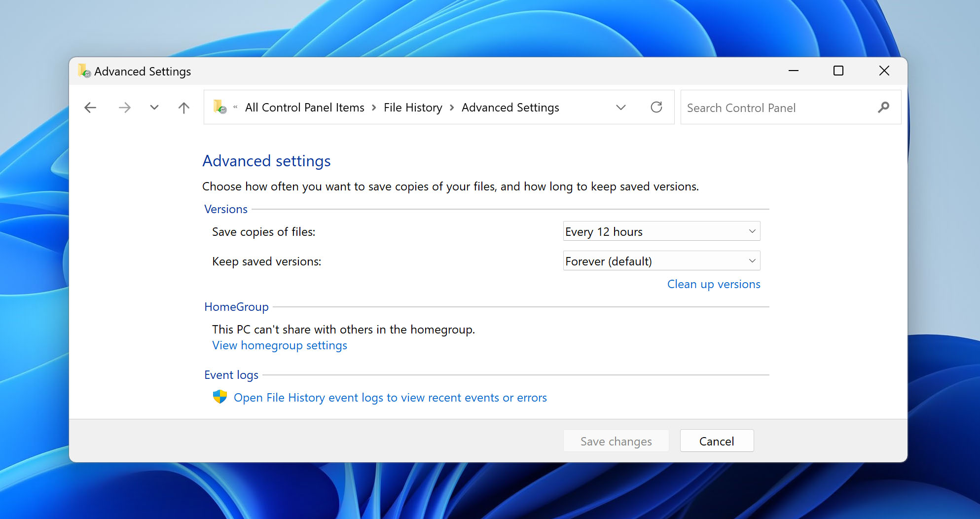Click the Advanced settings heading
The width and height of the screenshot is (980, 519).
click(266, 161)
